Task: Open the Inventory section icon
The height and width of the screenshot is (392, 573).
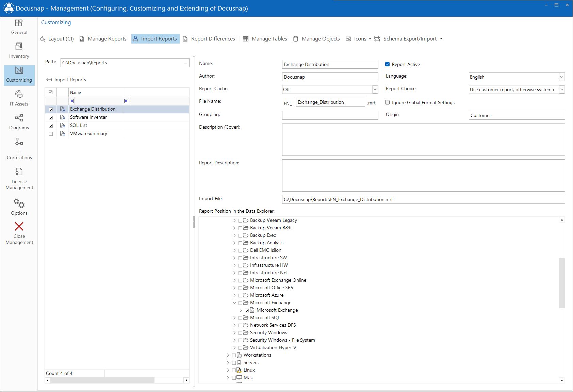Action: 19,46
